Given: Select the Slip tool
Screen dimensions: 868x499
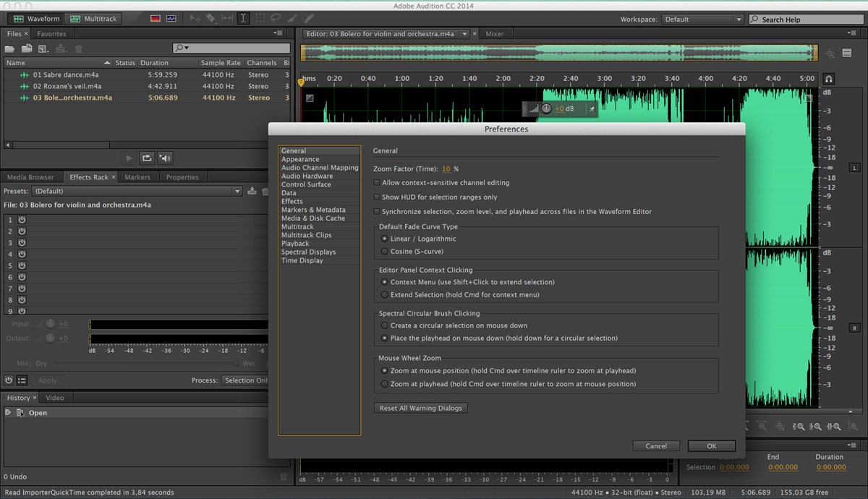Looking at the screenshot, I should click(227, 19).
